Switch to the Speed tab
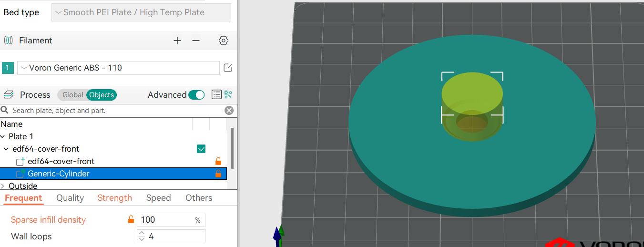Image resolution: width=644 pixels, height=247 pixels. click(x=159, y=198)
